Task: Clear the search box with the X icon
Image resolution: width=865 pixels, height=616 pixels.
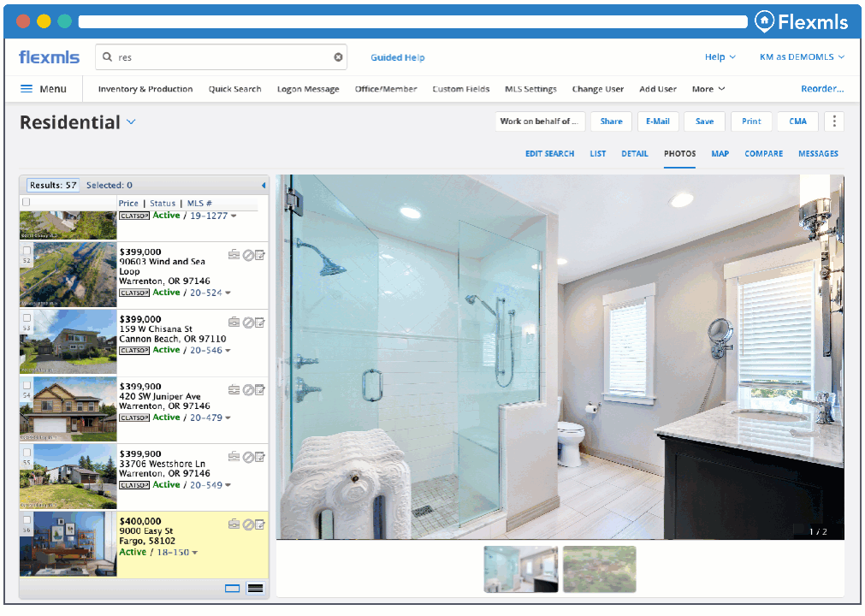Action: 338,57
